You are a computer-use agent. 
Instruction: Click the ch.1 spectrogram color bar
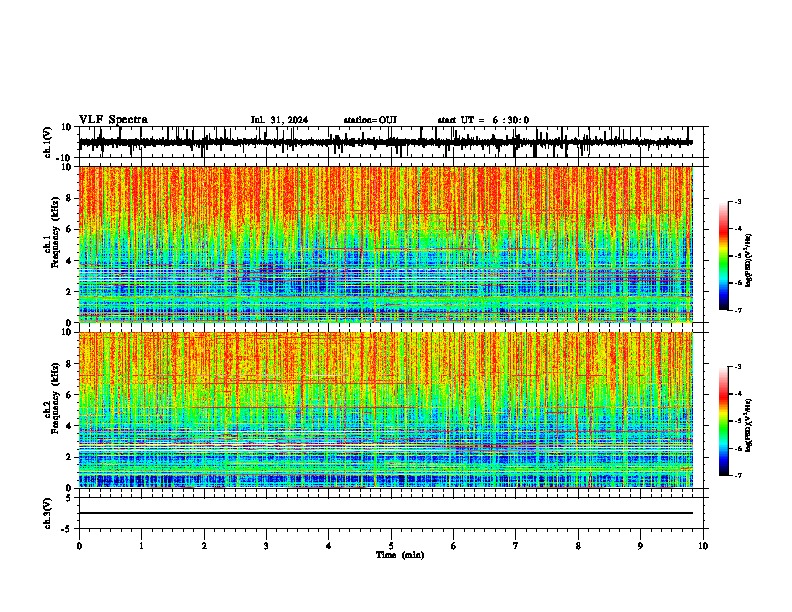pos(724,256)
